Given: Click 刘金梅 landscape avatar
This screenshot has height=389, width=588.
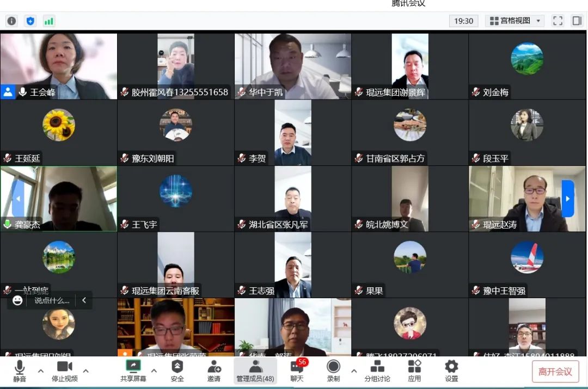Looking at the screenshot, I should [527, 59].
